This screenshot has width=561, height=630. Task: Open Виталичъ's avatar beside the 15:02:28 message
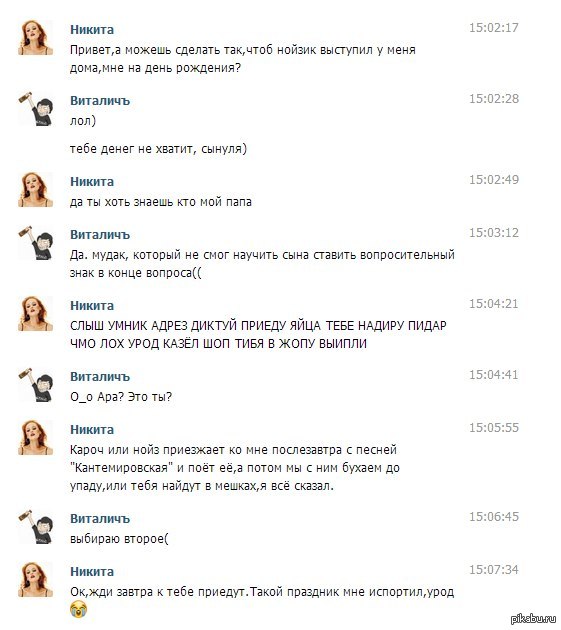[36, 109]
